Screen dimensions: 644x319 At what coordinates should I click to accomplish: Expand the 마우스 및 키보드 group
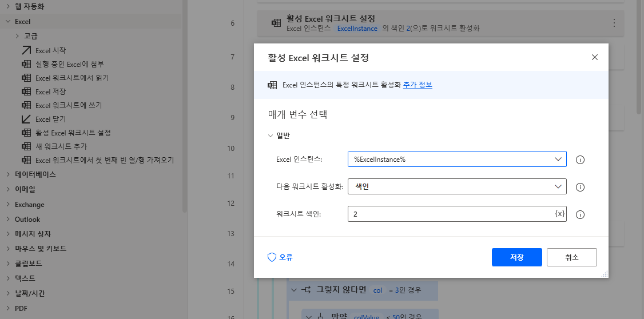click(8, 249)
